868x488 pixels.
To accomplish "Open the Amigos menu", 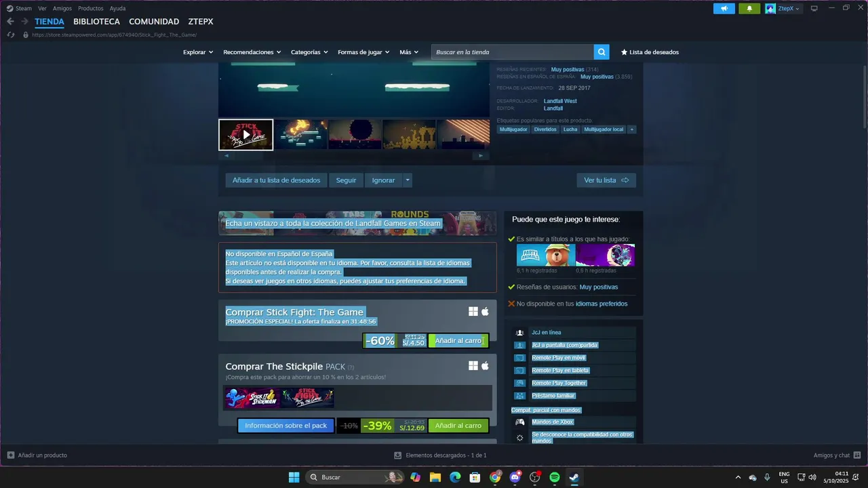I will coord(62,8).
